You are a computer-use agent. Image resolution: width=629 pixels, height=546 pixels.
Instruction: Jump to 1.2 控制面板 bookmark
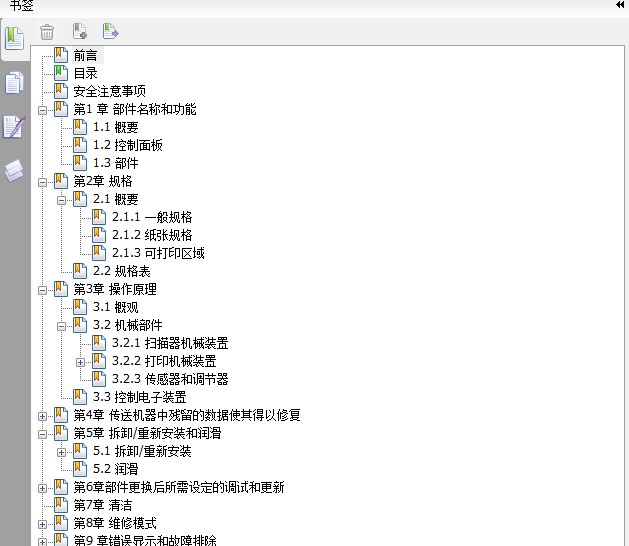pyautogui.click(x=128, y=145)
